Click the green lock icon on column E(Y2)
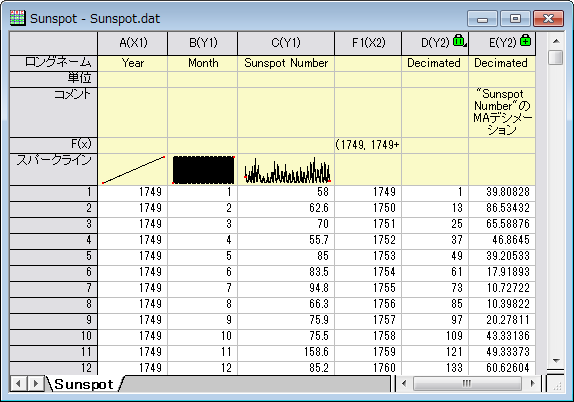This screenshot has height=402, width=574. (x=525, y=40)
